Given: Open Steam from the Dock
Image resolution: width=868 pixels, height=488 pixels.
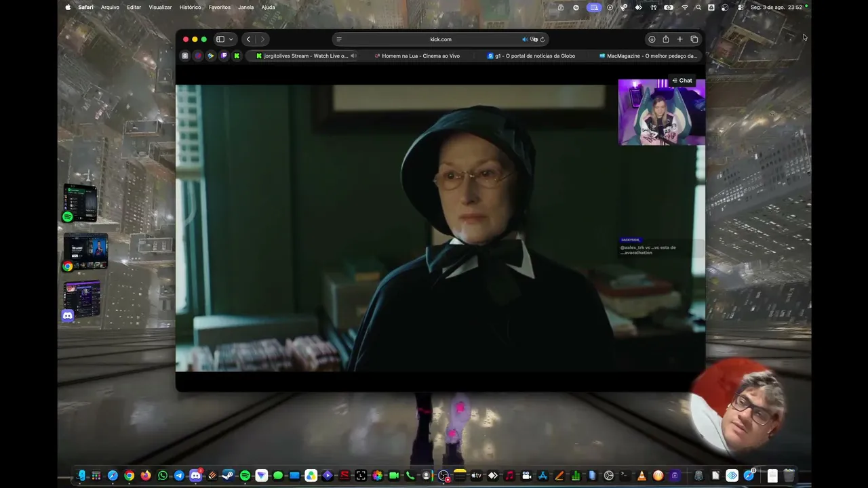Looking at the screenshot, I should click(x=229, y=476).
